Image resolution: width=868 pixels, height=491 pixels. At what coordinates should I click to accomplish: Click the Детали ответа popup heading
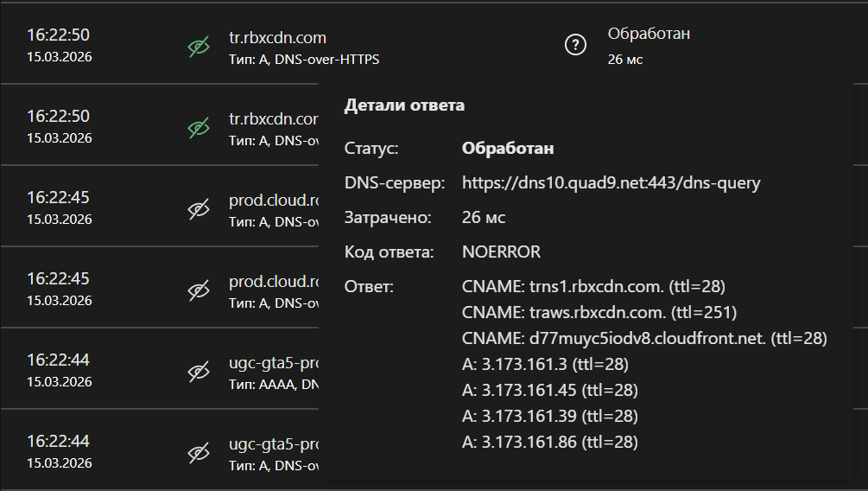click(x=404, y=105)
